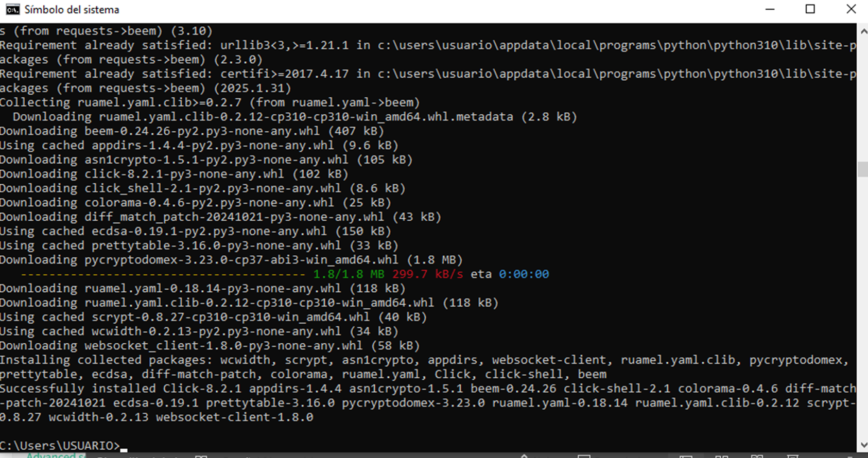Click the green 1.8/1.8 MB progress text
This screenshot has height=458, width=868.
point(349,274)
